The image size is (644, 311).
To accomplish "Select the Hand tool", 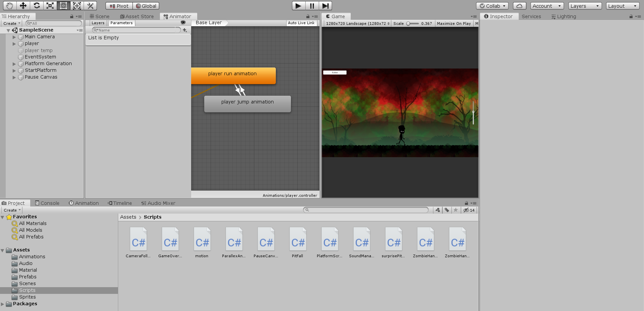I will point(9,6).
